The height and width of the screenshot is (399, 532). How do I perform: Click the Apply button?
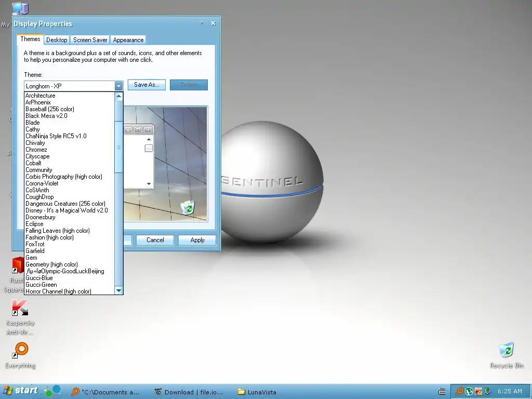(x=197, y=240)
